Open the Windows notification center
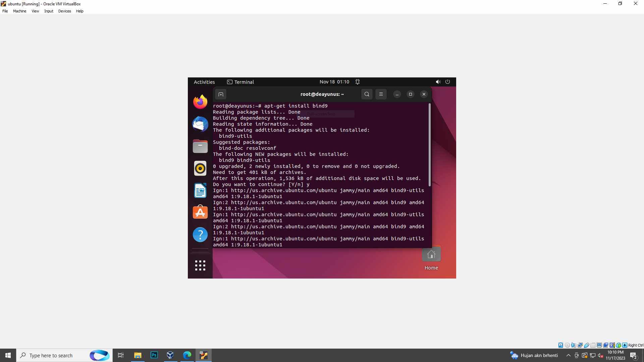The image size is (644, 362). 634,356
